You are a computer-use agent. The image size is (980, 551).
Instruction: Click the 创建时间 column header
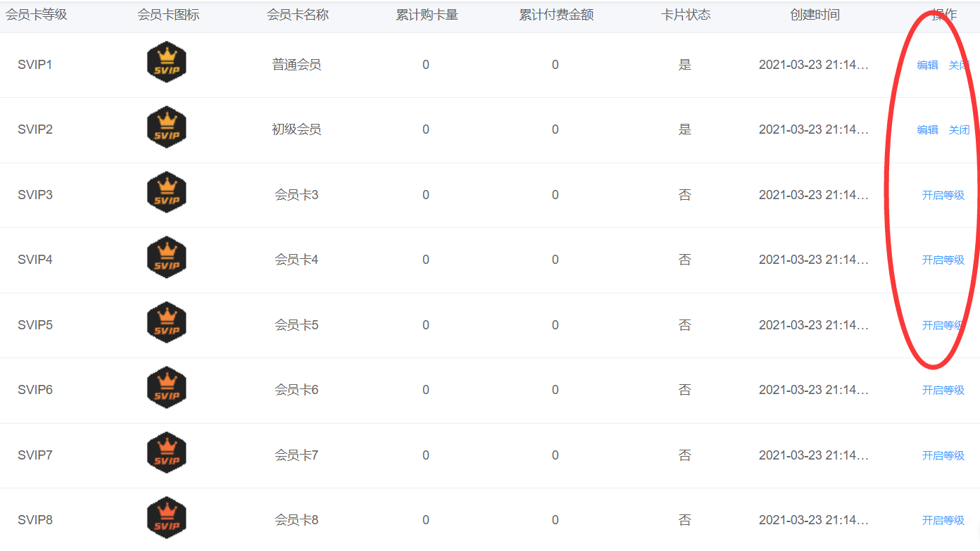tap(815, 15)
